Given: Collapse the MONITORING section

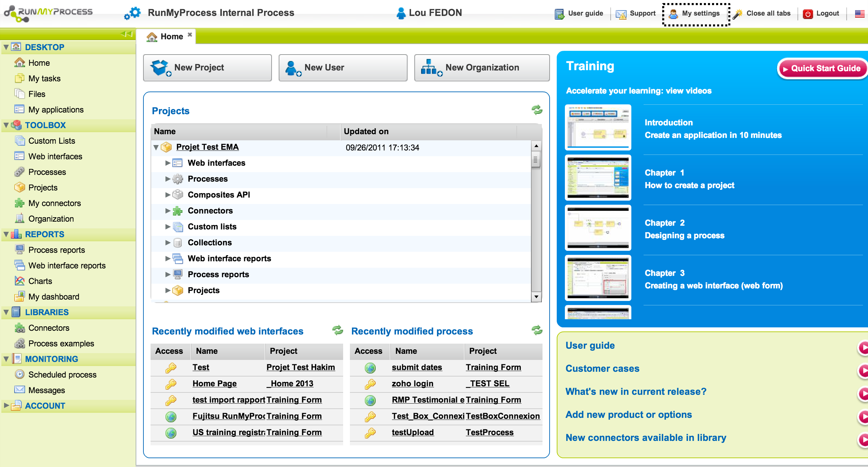Looking at the screenshot, I should click(x=6, y=359).
